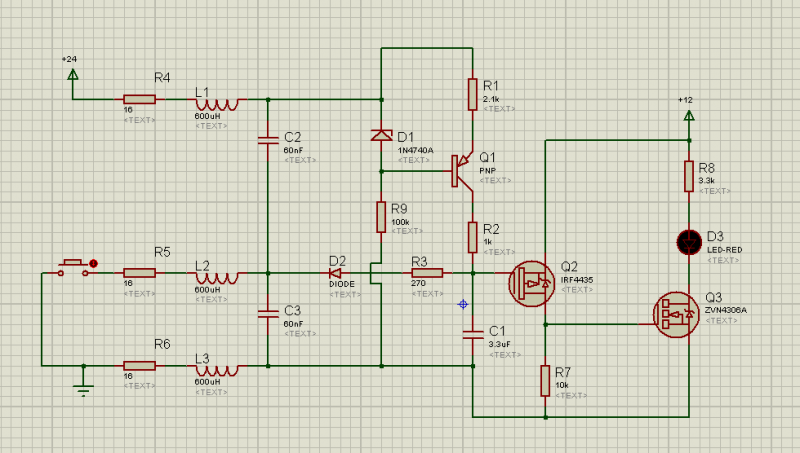Click the R1 2.1k value label
Image resolution: width=800 pixels, height=453 pixels.
491,100
